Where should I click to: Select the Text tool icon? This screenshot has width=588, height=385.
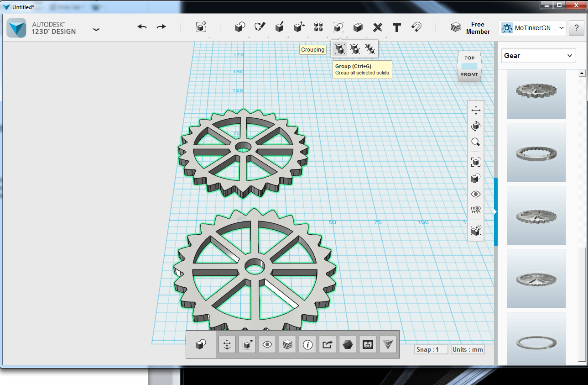click(397, 27)
